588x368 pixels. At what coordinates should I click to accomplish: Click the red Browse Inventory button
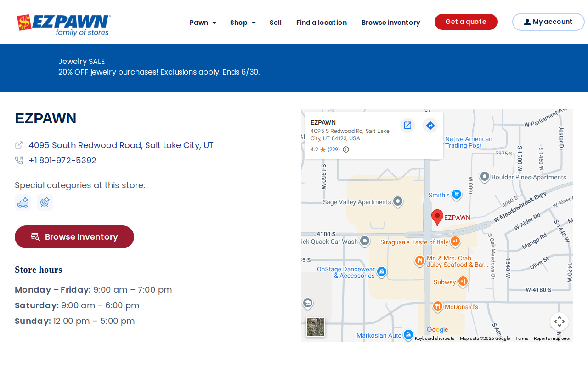74,237
